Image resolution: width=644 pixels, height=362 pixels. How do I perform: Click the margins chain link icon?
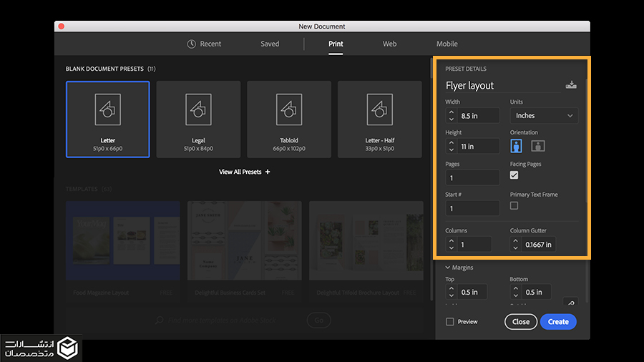[571, 303]
